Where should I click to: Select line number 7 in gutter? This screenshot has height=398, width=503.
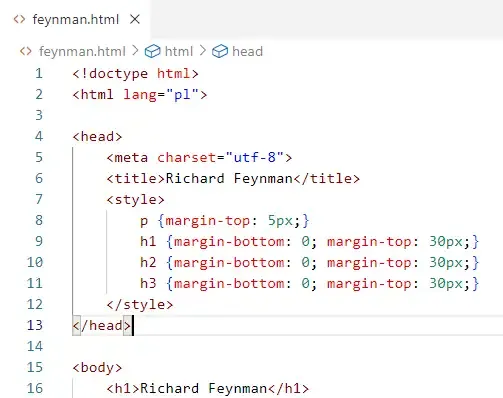[x=39, y=199]
